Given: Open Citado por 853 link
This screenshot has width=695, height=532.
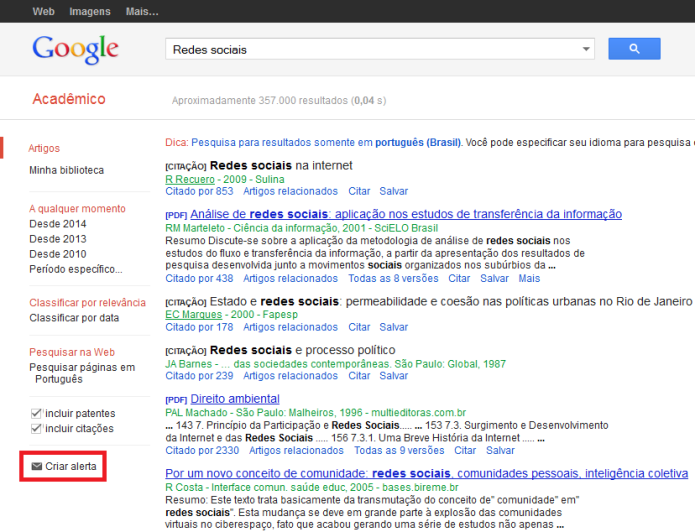Looking at the screenshot, I should point(199,192).
